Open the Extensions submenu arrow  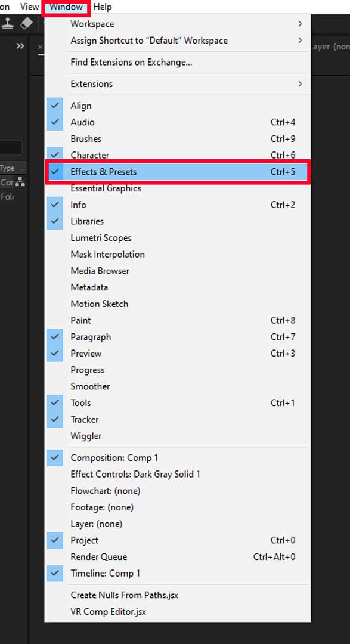coord(301,84)
